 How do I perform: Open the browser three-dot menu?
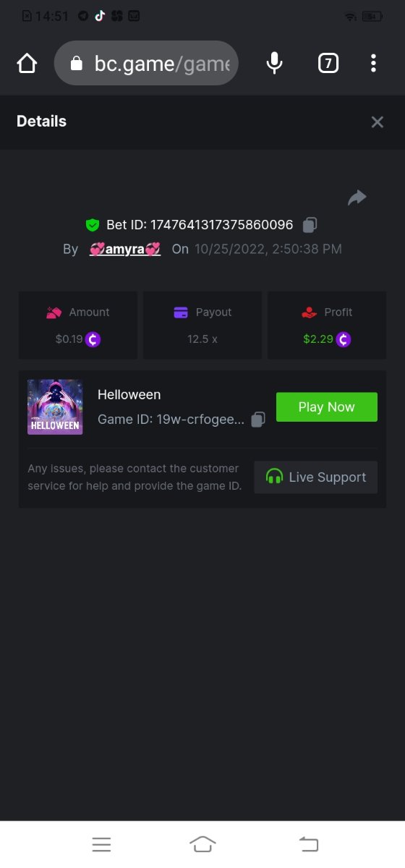tap(373, 64)
